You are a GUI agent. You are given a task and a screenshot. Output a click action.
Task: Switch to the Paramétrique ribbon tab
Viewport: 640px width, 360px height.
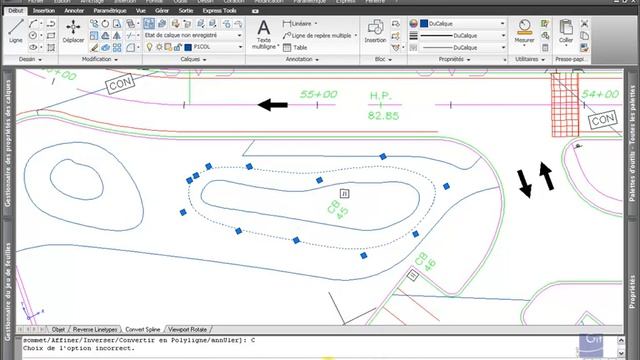[x=110, y=11]
